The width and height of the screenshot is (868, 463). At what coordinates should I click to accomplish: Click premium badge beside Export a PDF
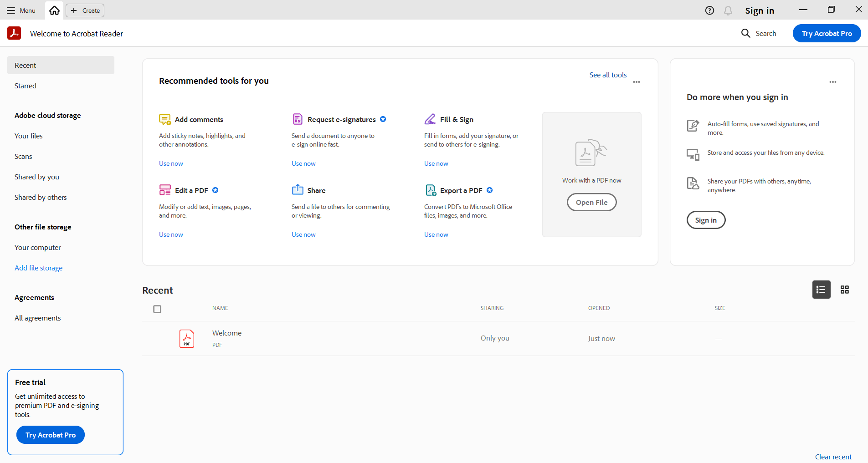pyautogui.click(x=490, y=190)
